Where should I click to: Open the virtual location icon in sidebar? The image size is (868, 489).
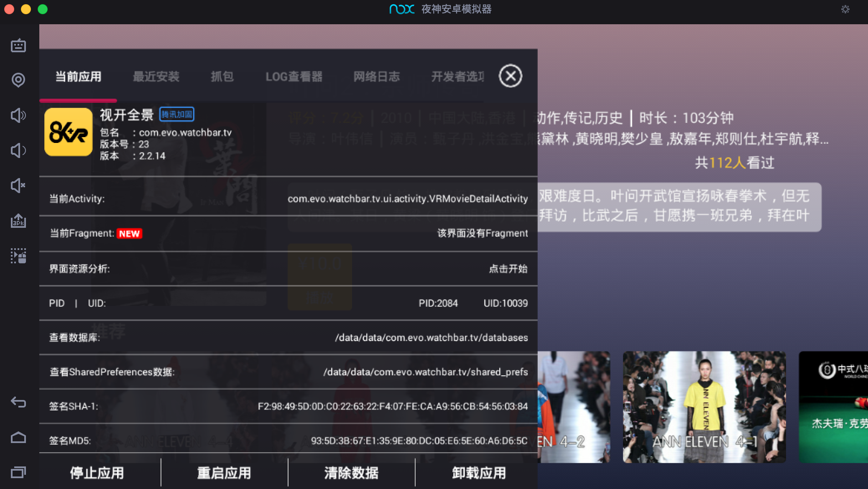(18, 80)
